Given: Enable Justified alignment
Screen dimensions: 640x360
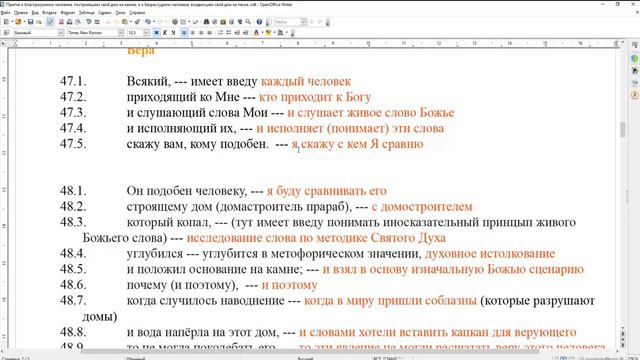Looking at the screenshot, I should point(209,33).
